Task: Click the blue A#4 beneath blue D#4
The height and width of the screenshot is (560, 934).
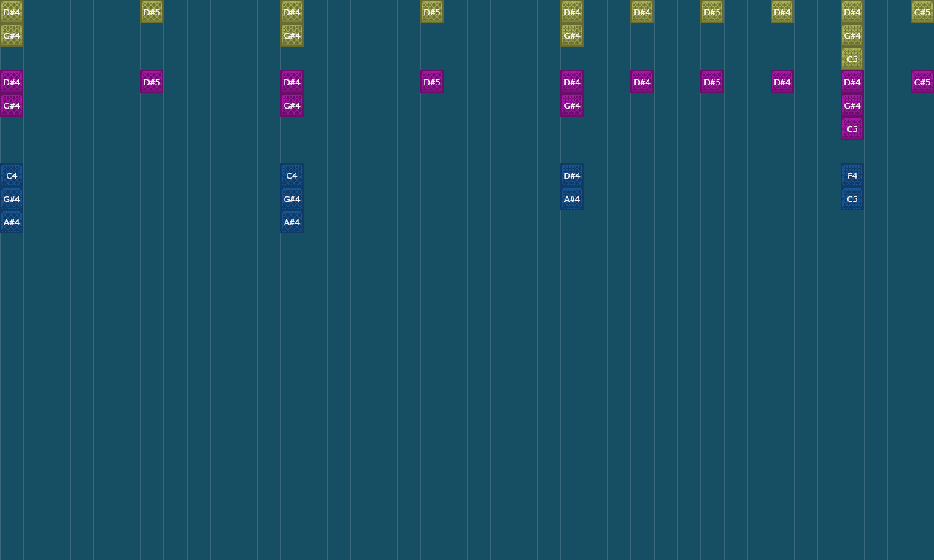Action: pyautogui.click(x=572, y=198)
